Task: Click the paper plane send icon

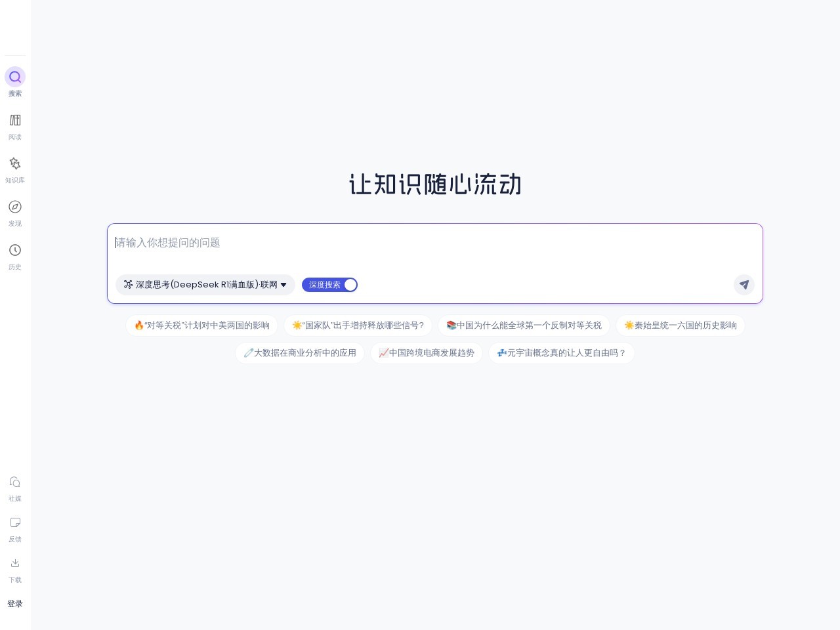Action: pos(744,285)
